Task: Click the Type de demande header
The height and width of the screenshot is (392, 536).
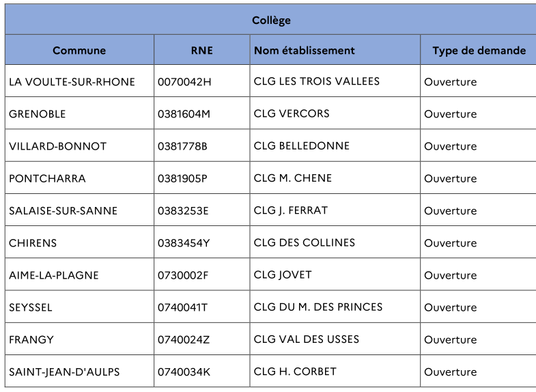Action: 479,50
